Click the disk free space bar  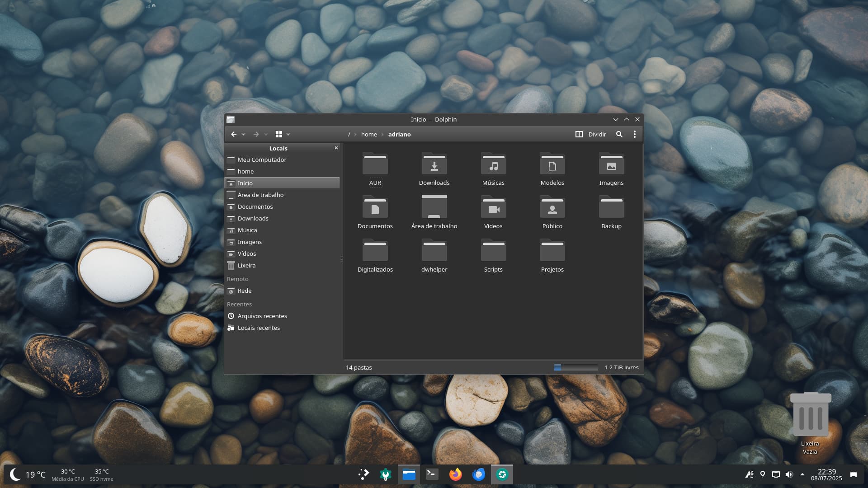576,367
